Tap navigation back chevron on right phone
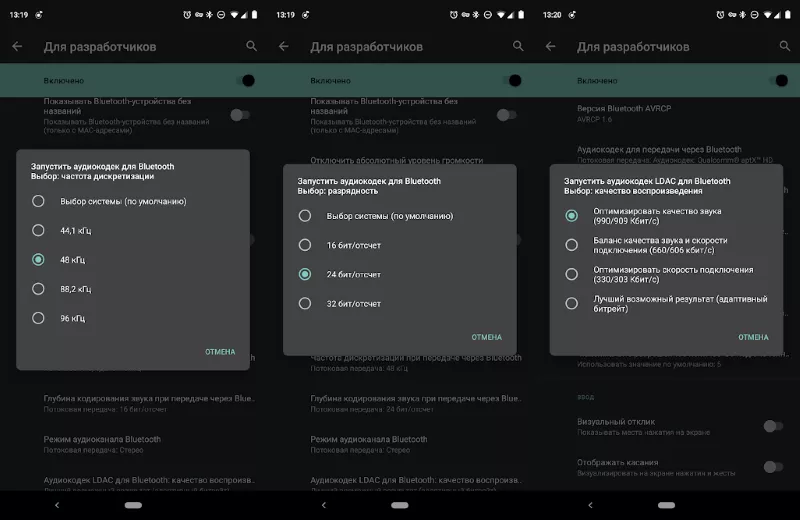This screenshot has height=520, width=800. (x=590, y=505)
